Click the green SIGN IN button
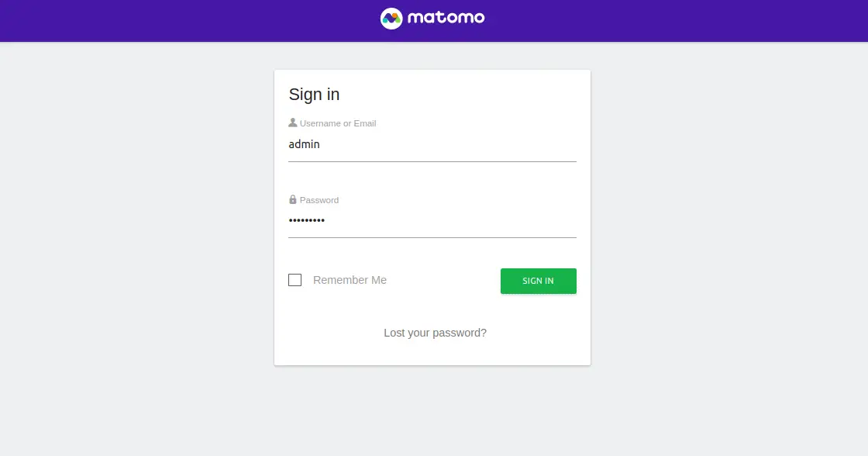Screen dimensions: 868x456 [x=538, y=281]
